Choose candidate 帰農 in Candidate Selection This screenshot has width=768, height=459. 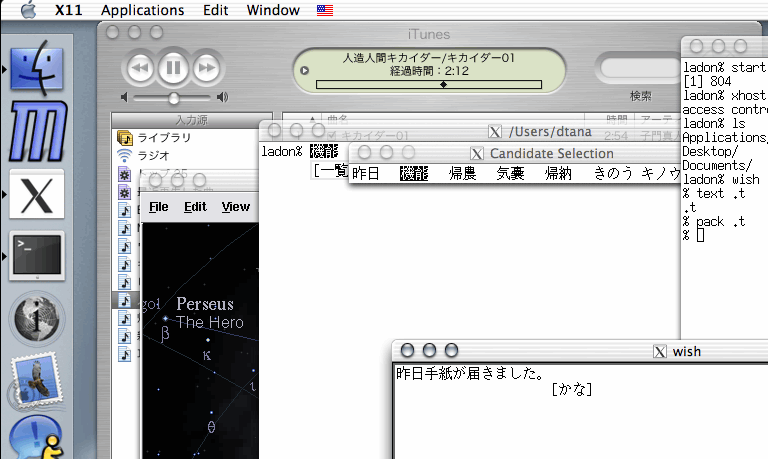tap(462, 173)
